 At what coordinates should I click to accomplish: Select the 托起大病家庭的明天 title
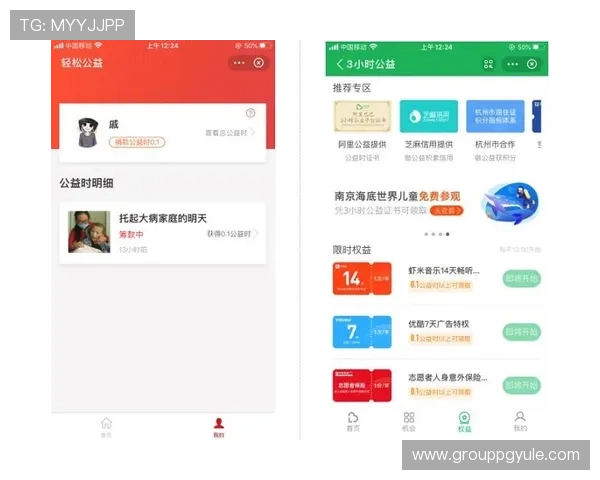(163, 218)
